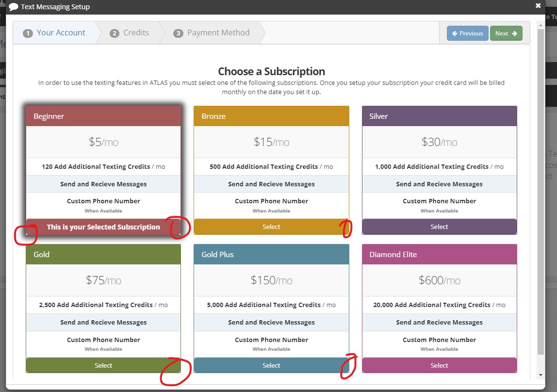Select the Gold subscription

[103, 365]
